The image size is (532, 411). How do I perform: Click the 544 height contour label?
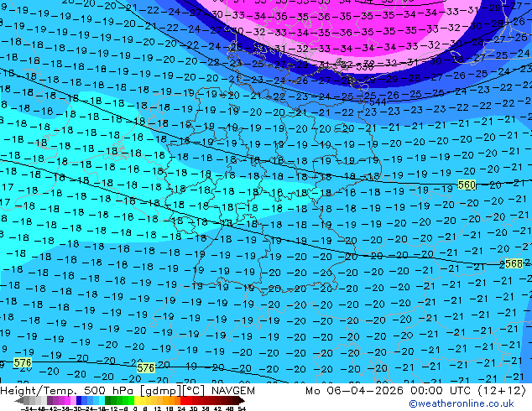click(x=378, y=101)
